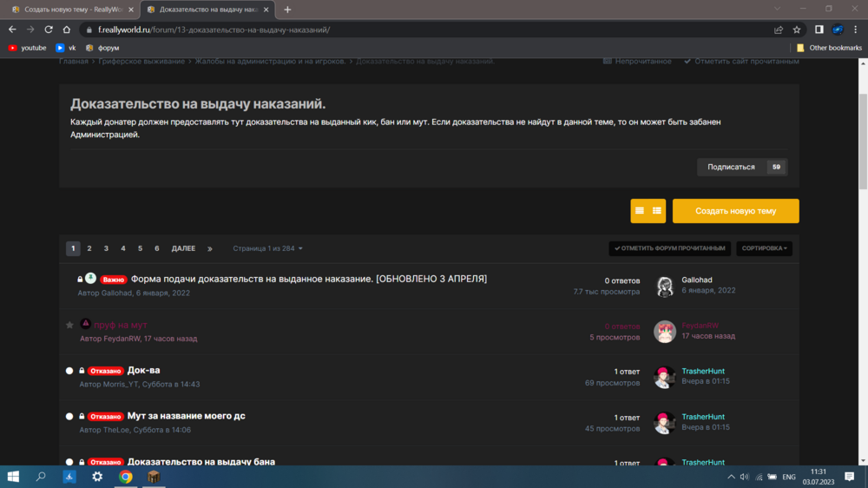Go back with the browser back arrow
The image size is (868, 488).
[x=12, y=30]
